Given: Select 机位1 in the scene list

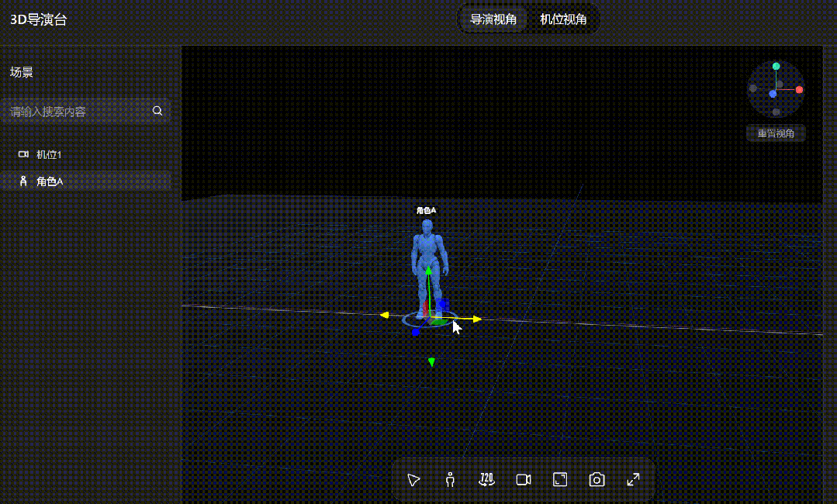Looking at the screenshot, I should [85, 154].
